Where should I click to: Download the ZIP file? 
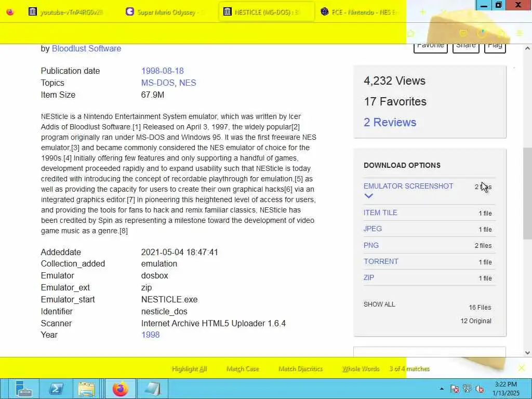coord(368,277)
